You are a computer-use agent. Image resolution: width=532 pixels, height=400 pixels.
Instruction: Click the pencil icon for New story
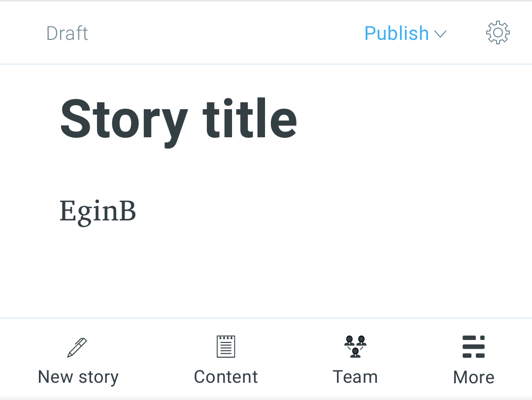tap(77, 347)
